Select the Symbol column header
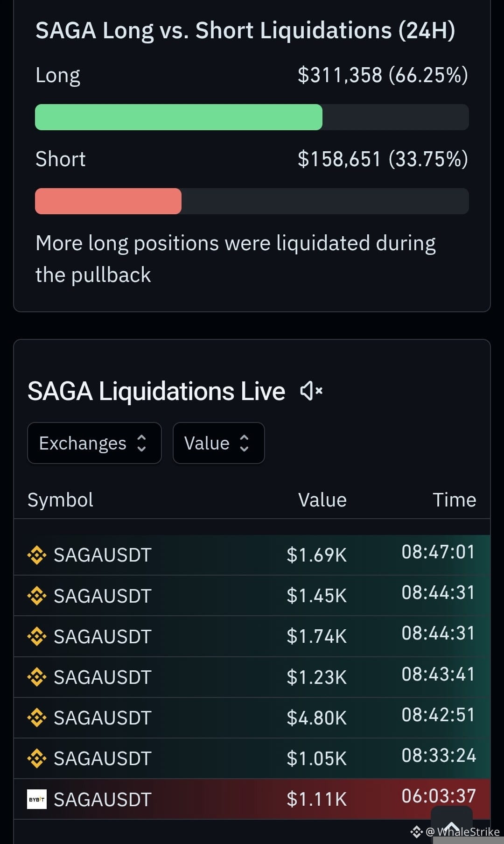The height and width of the screenshot is (844, 504). 60,499
